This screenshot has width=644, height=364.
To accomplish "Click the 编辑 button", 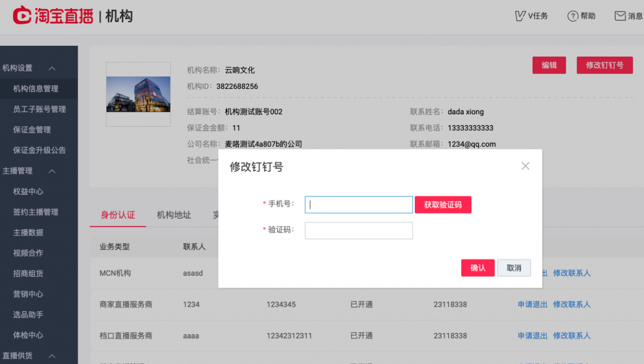I will (x=549, y=65).
